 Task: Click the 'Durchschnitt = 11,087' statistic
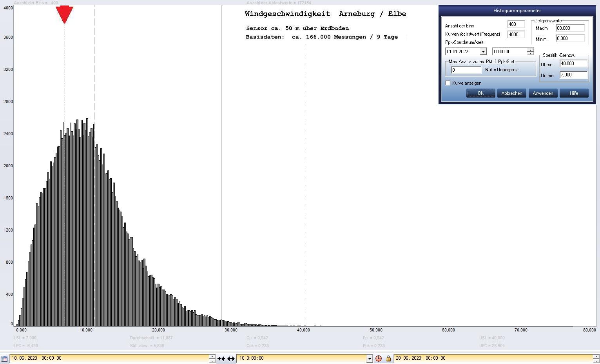(151, 338)
